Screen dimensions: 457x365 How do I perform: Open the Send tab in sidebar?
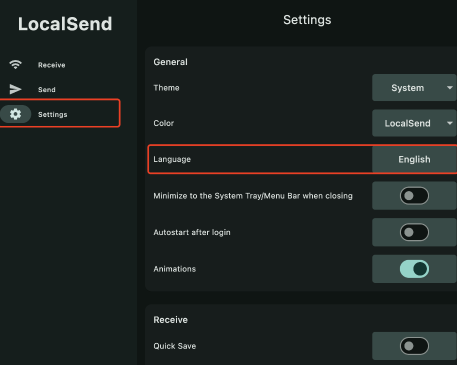47,89
